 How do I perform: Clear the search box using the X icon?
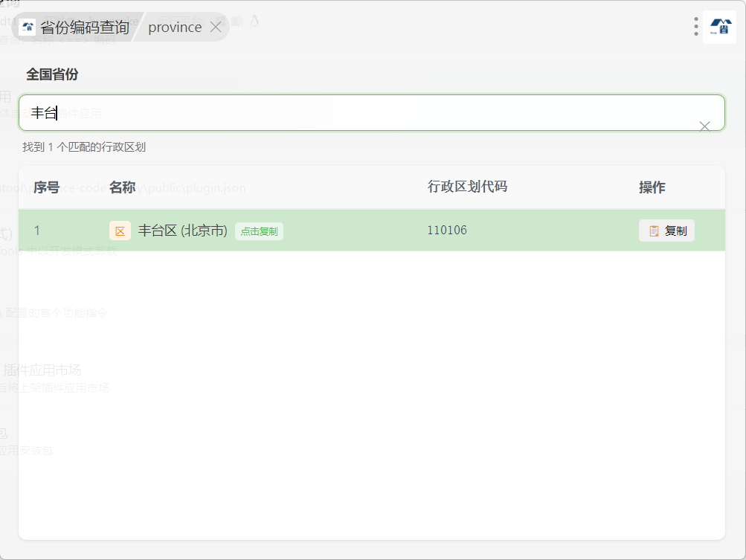704,126
